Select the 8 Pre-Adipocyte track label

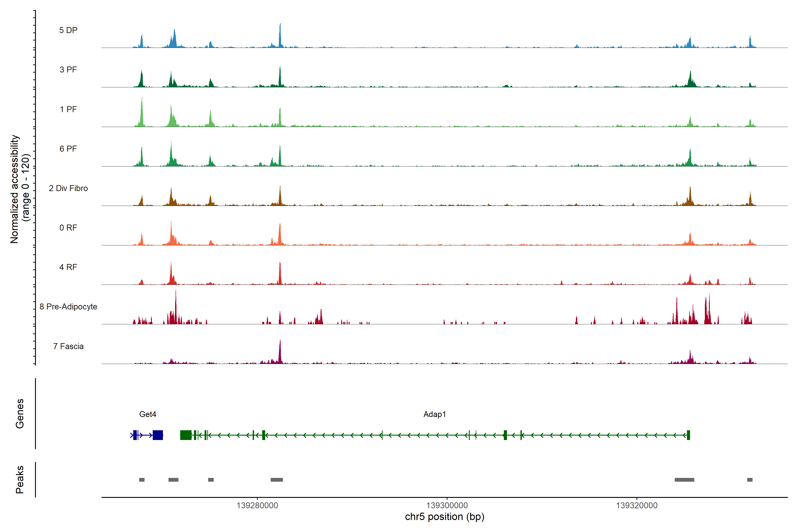pyautogui.click(x=68, y=307)
